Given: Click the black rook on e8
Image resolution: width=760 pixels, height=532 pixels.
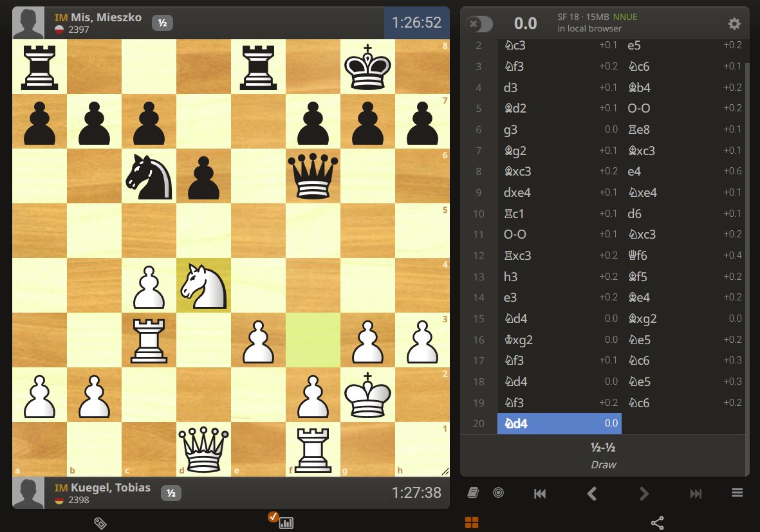Looking at the screenshot, I should (258, 66).
